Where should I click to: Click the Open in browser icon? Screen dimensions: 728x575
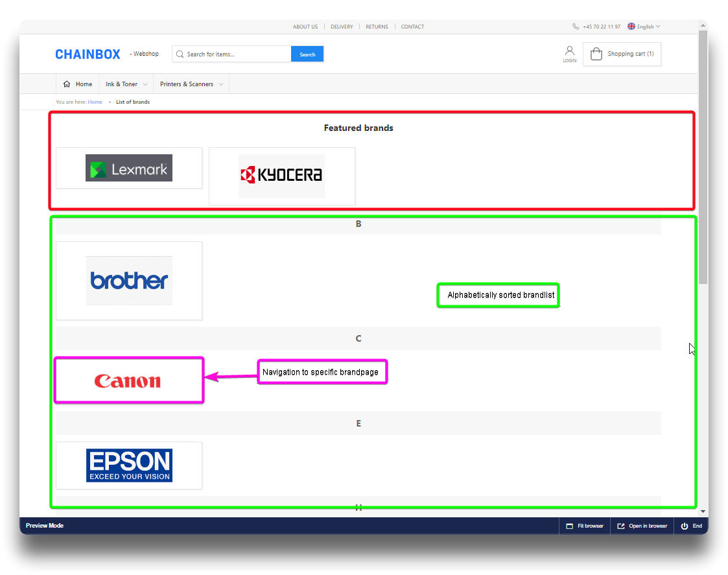620,526
